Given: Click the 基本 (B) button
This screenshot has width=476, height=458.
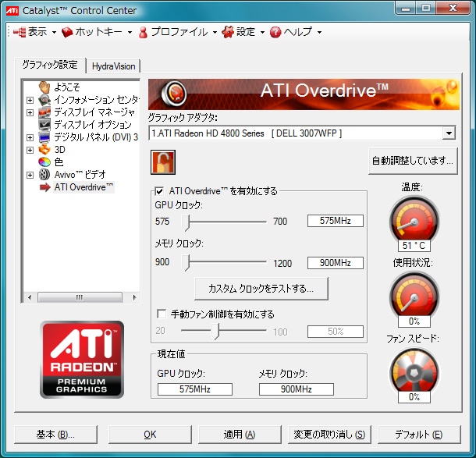Looking at the screenshot, I should 55,435.
